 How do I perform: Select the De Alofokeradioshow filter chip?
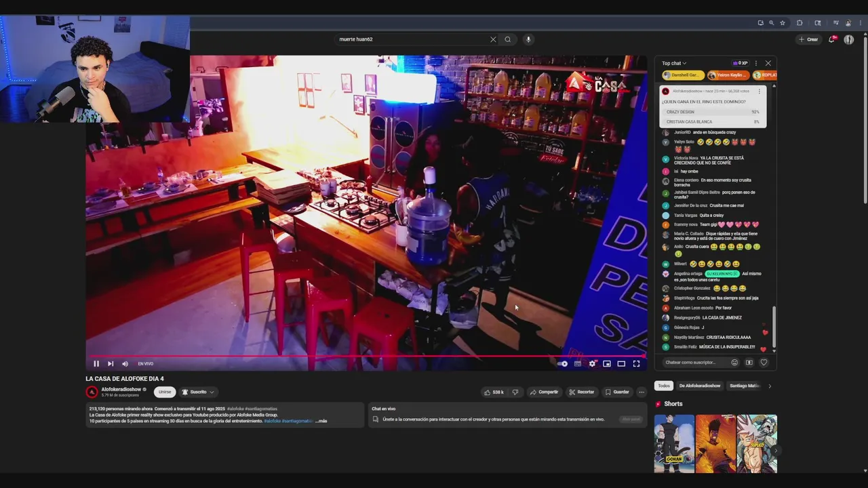700,386
